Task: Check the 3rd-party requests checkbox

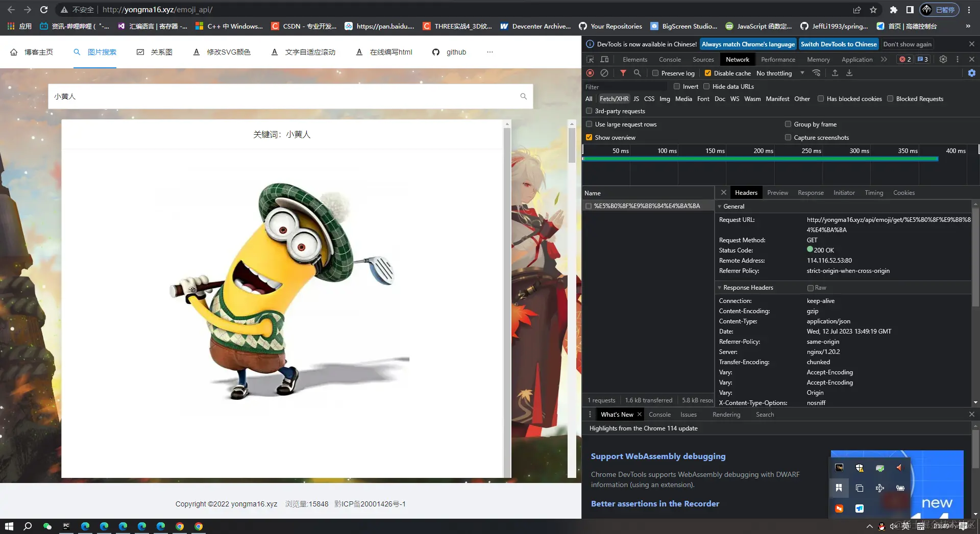Action: [589, 111]
